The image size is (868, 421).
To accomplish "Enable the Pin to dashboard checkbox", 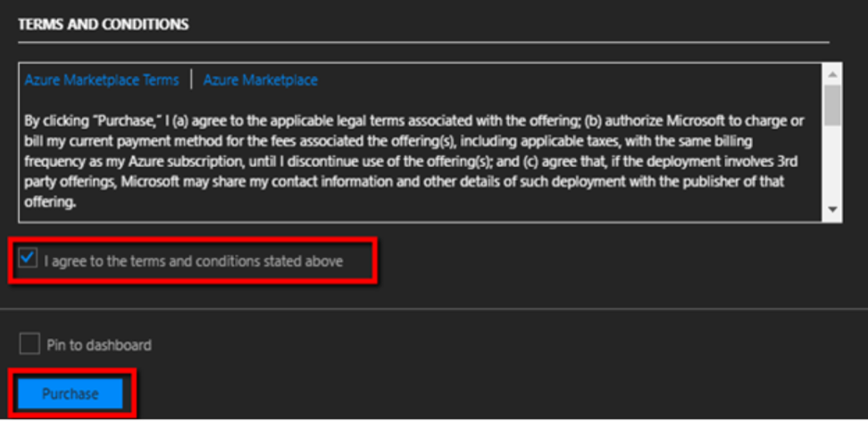I will (29, 344).
